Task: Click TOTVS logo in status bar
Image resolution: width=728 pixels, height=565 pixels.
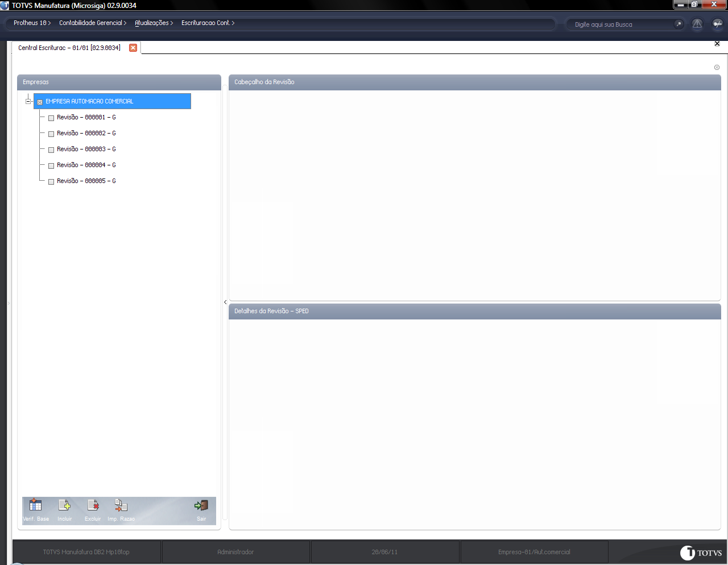Action: [701, 552]
